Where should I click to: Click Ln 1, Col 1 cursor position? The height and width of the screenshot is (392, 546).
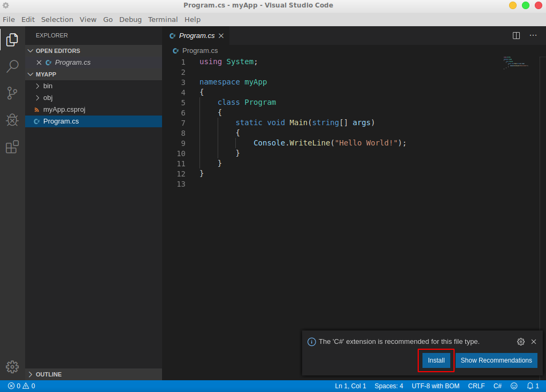click(350, 386)
